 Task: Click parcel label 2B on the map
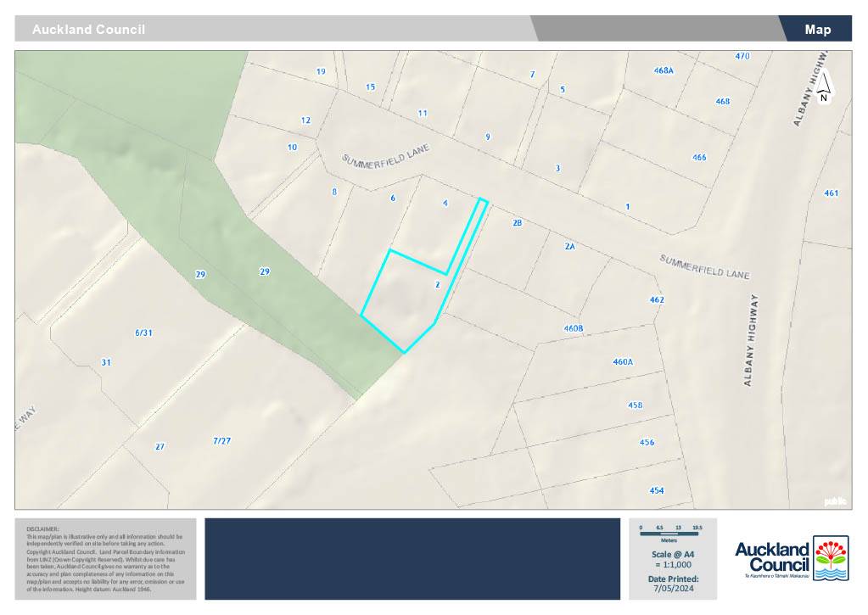click(x=517, y=222)
